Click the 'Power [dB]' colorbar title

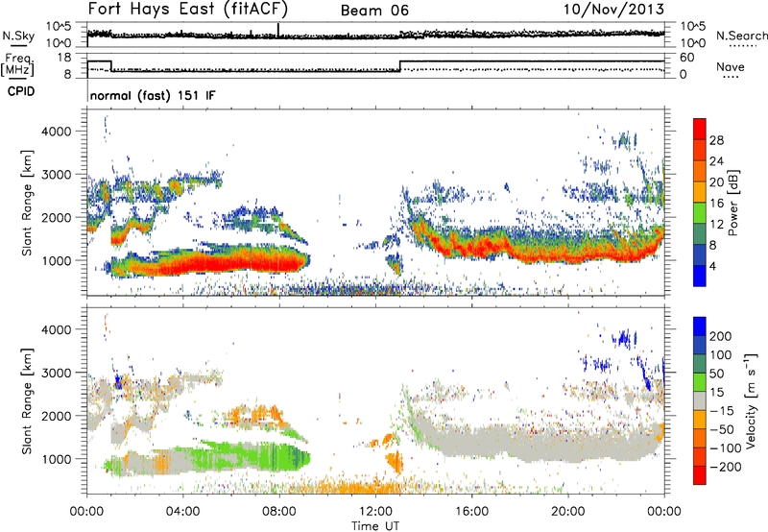pyautogui.click(x=733, y=203)
